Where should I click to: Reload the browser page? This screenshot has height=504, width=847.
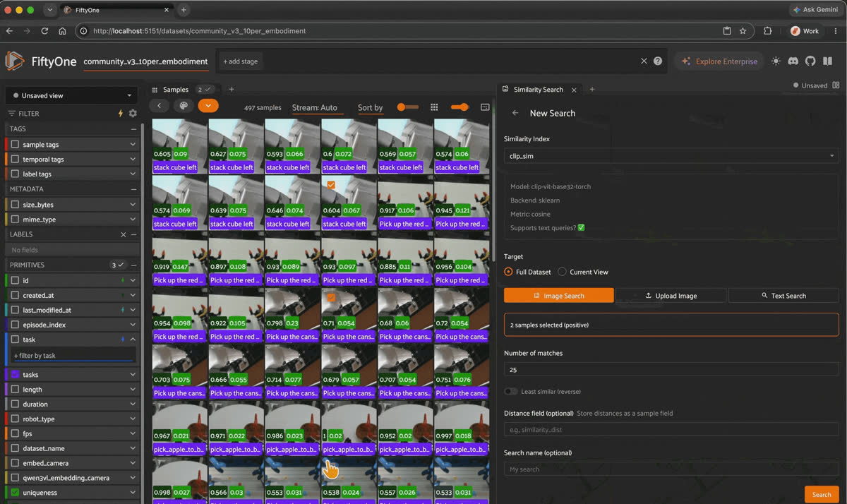[44, 31]
